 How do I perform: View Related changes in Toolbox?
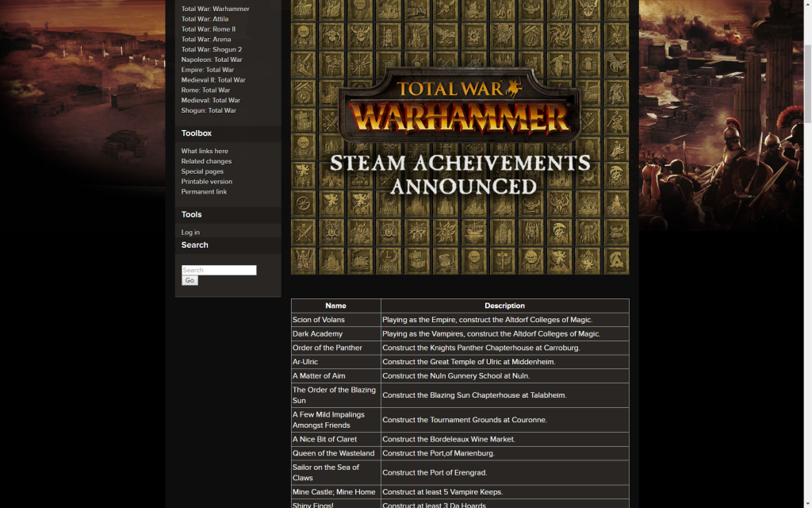pos(206,161)
